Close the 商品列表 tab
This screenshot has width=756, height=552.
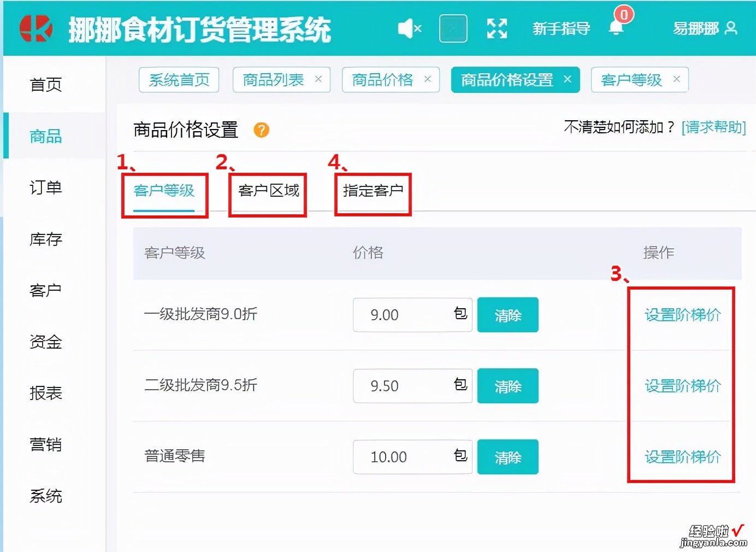coord(318,79)
